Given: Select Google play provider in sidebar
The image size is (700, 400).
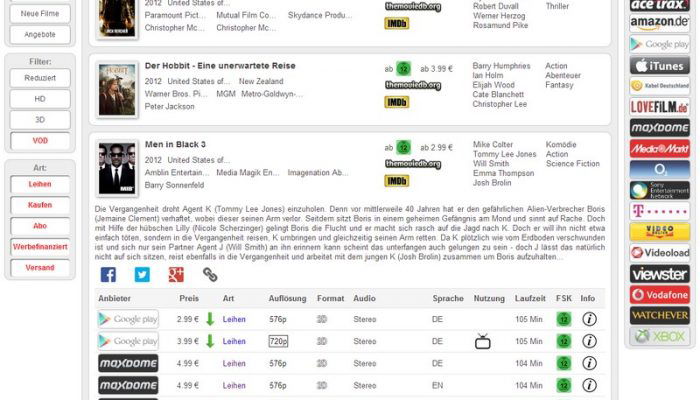Looking at the screenshot, I should 660,44.
